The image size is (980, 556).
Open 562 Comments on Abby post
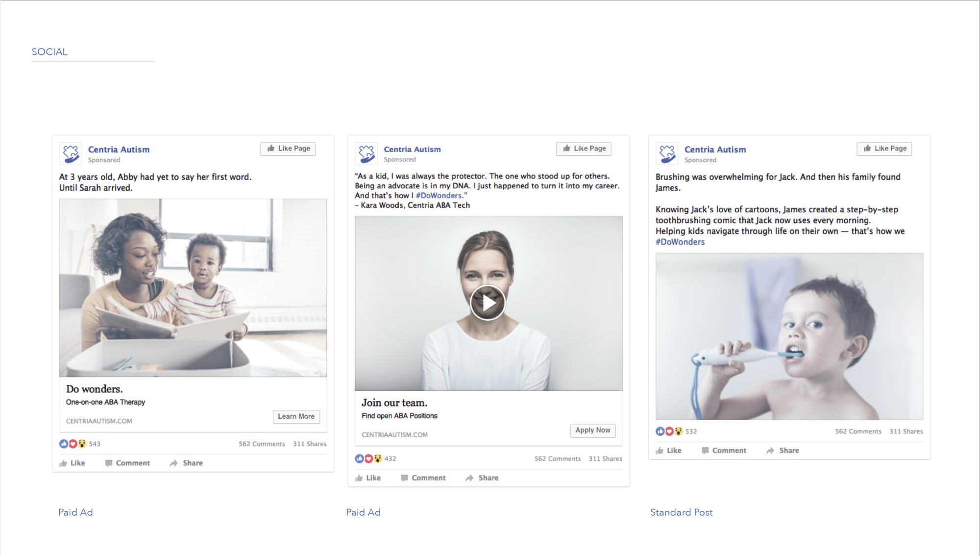(262, 444)
